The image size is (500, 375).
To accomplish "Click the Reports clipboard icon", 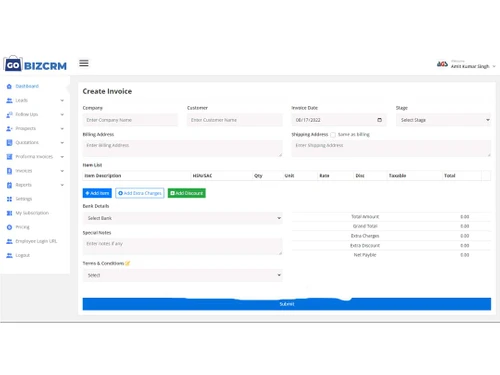I will point(9,185).
